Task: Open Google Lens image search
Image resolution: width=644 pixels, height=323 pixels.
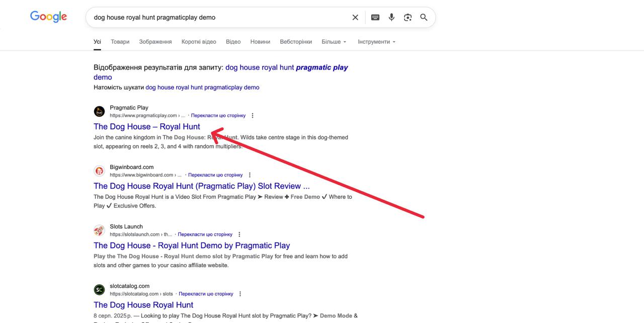Action: click(408, 17)
